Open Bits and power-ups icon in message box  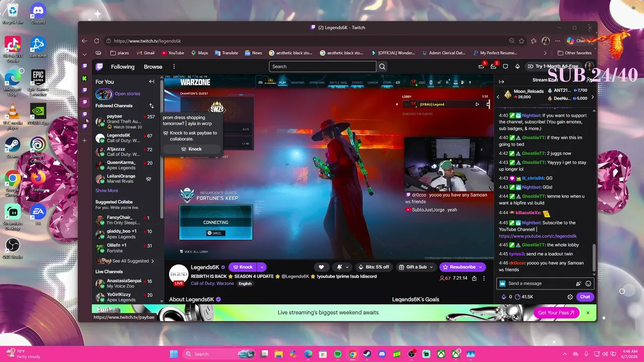579,284
